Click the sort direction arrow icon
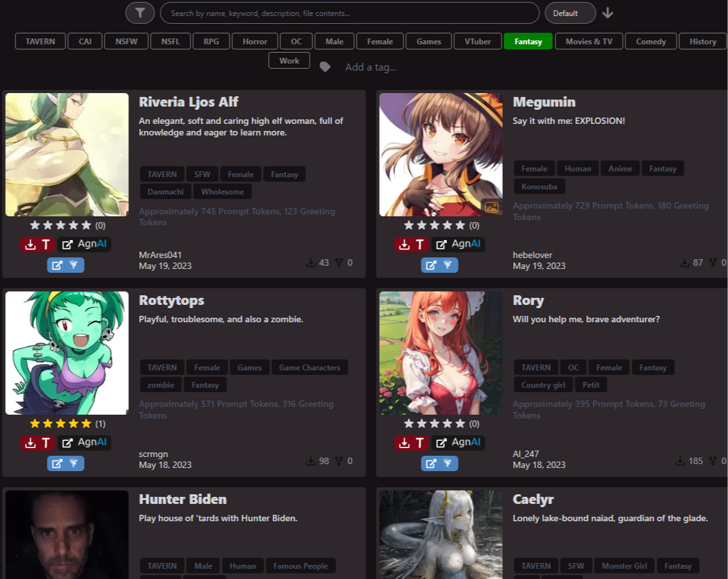Screen dimensions: 728x579 pos(608,13)
